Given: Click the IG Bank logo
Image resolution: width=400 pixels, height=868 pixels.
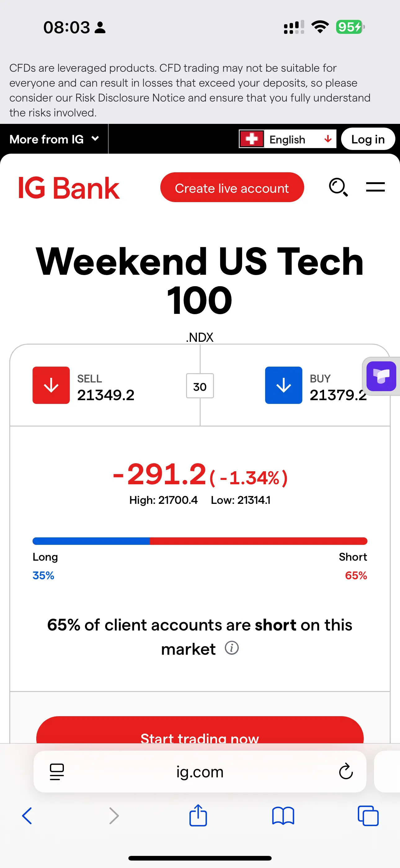Looking at the screenshot, I should (x=69, y=188).
